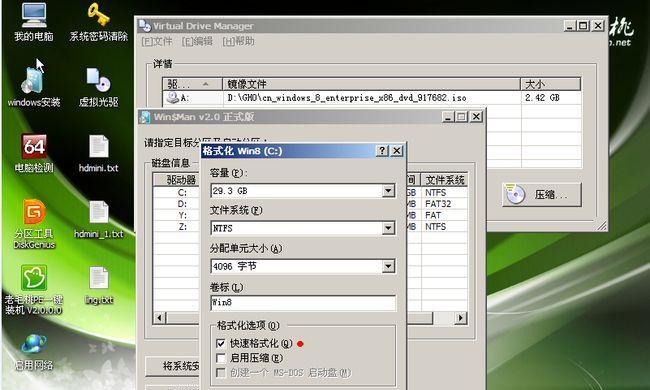The width and height of the screenshot is (650, 390).
Task: Expand the 容量 29.3 GB dropdown
Action: point(388,191)
